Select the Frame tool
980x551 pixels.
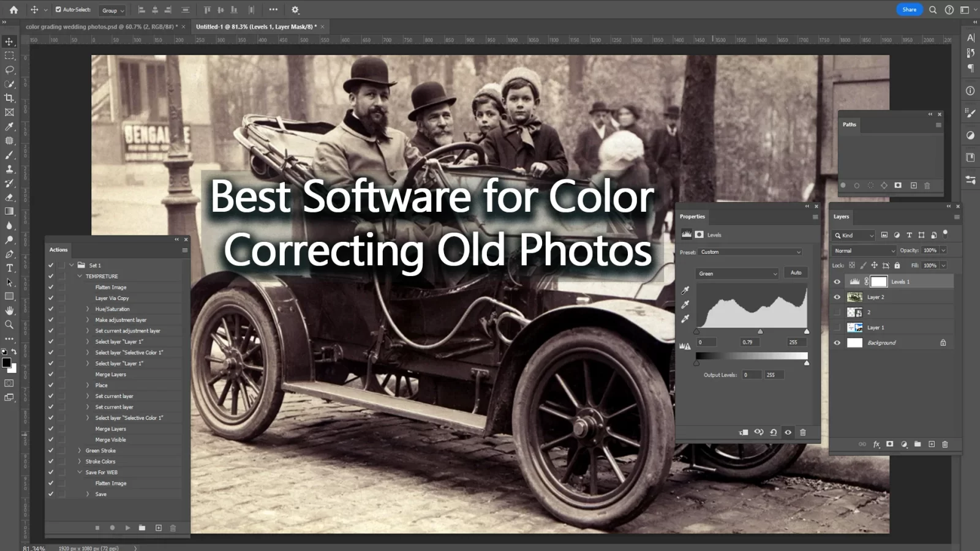pos(9,112)
